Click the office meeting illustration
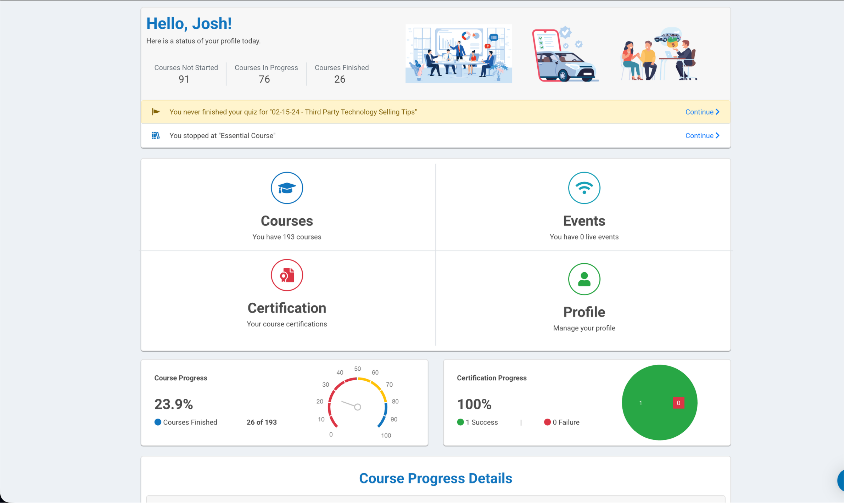 pyautogui.click(x=459, y=54)
